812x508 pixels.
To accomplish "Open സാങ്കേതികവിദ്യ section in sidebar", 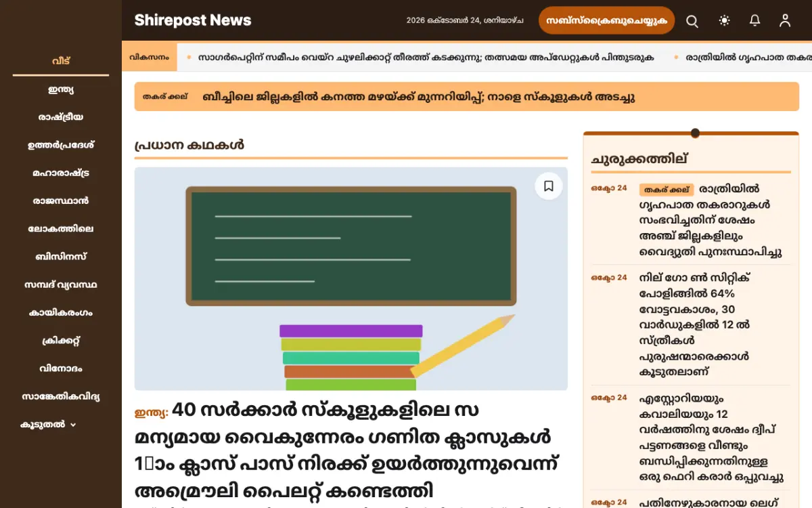I will tap(61, 397).
